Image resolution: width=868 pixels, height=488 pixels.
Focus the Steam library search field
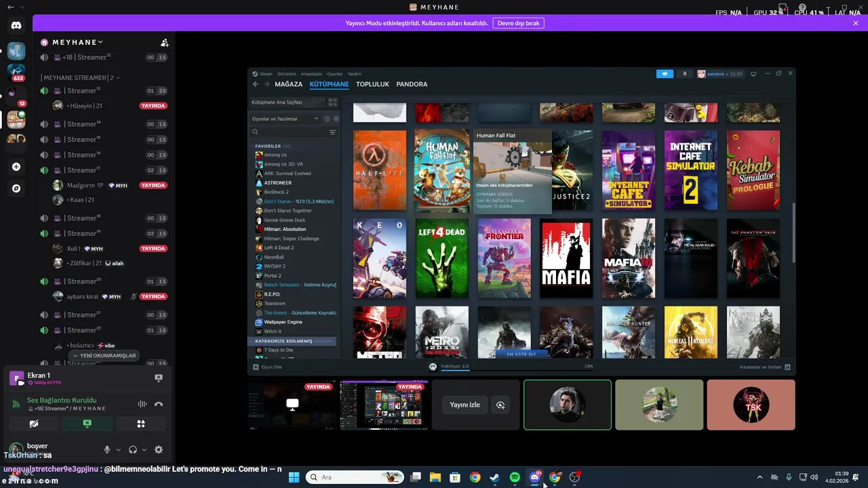point(288,132)
